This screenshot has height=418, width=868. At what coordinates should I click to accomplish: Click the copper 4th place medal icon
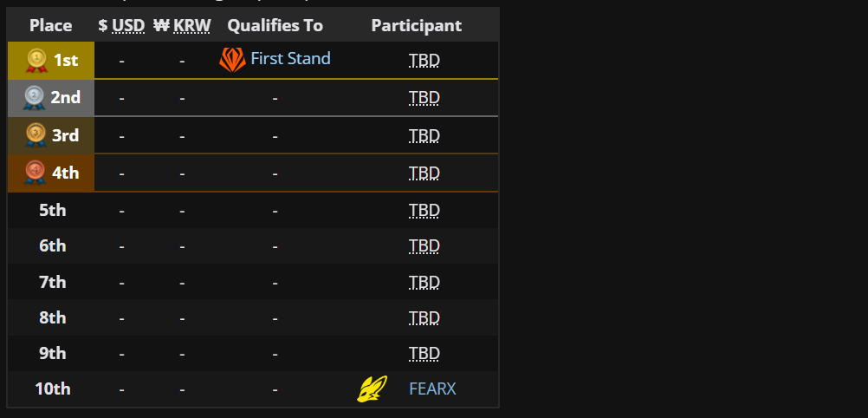[x=36, y=173]
